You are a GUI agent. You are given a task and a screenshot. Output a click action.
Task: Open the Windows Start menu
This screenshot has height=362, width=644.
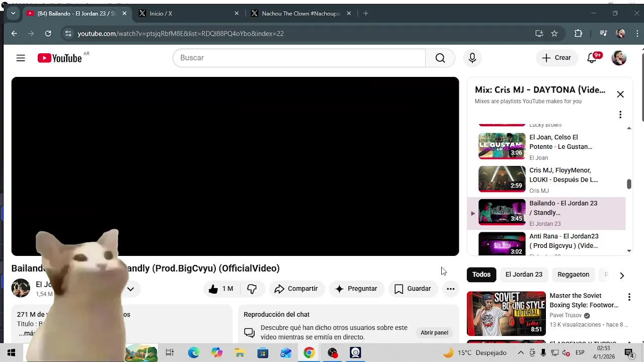11,353
